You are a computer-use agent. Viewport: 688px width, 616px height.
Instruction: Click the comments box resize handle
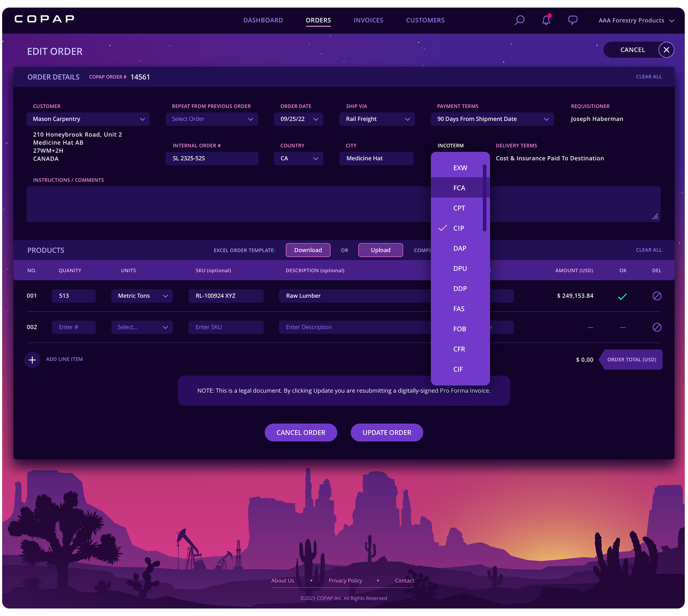(x=655, y=216)
